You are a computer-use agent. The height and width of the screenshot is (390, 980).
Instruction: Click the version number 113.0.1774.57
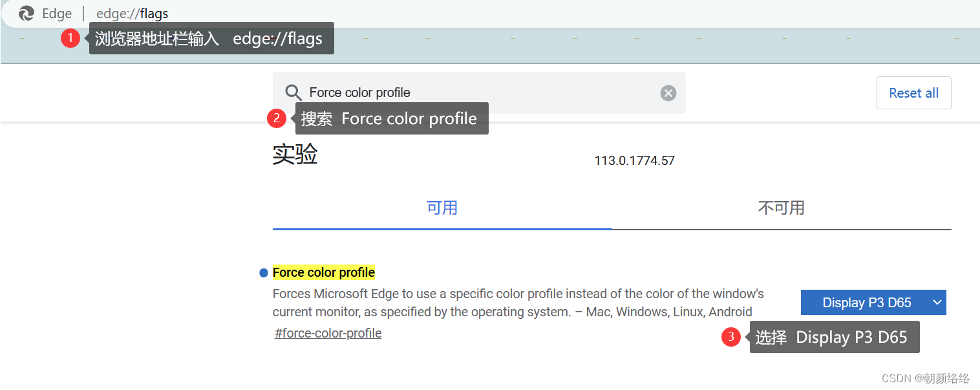tap(635, 160)
